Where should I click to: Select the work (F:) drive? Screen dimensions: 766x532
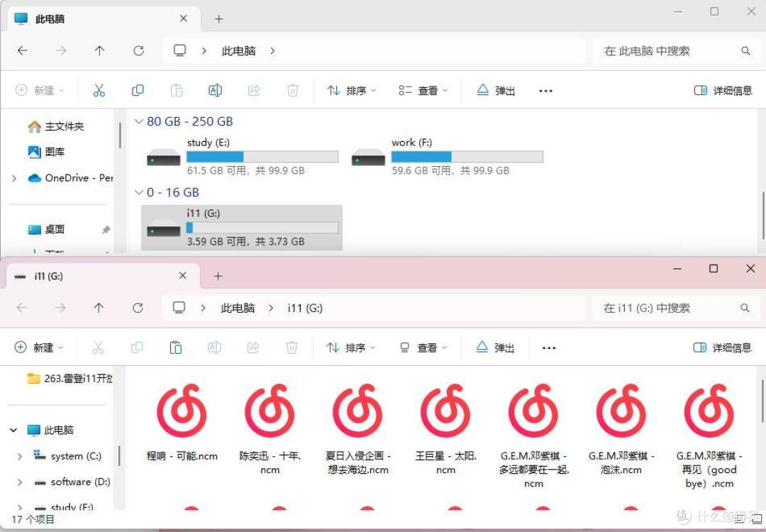point(447,156)
